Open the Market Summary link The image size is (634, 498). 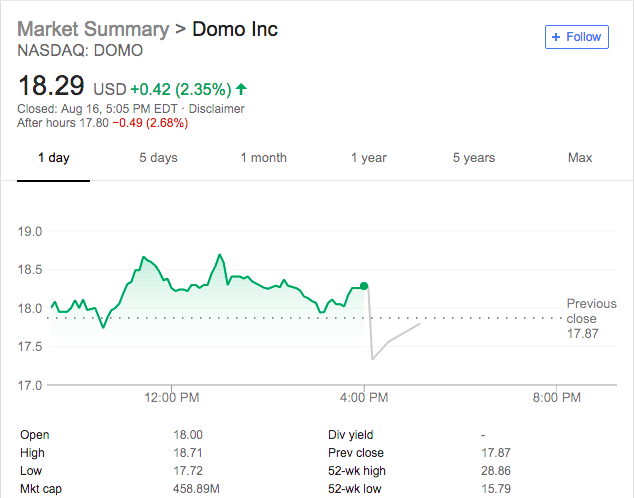tap(93, 29)
